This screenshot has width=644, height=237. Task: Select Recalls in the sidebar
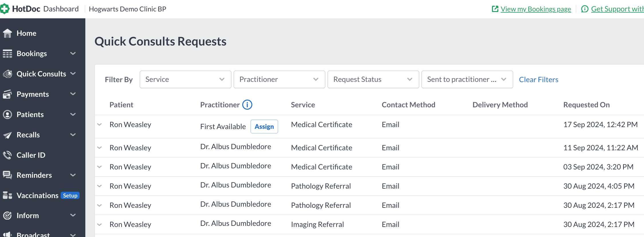tap(28, 135)
